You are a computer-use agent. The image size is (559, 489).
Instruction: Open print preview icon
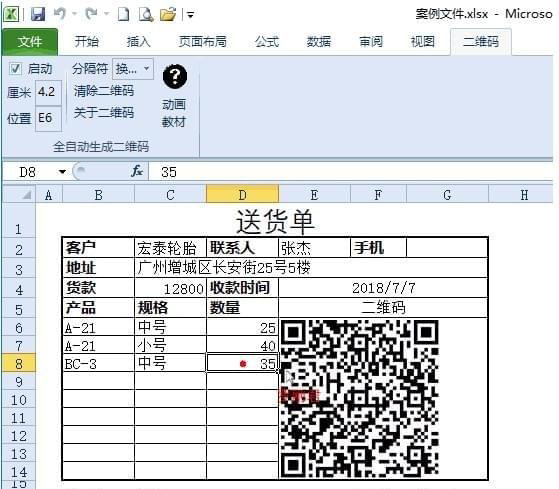click(x=146, y=14)
